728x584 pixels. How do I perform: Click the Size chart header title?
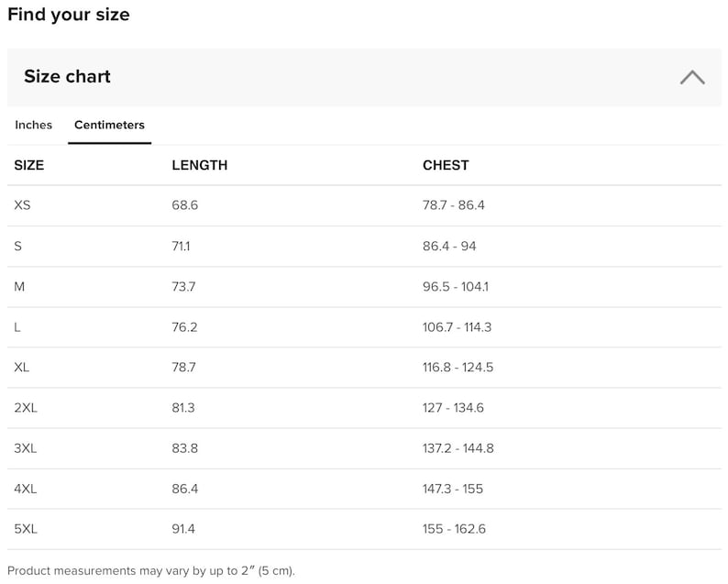coord(67,77)
